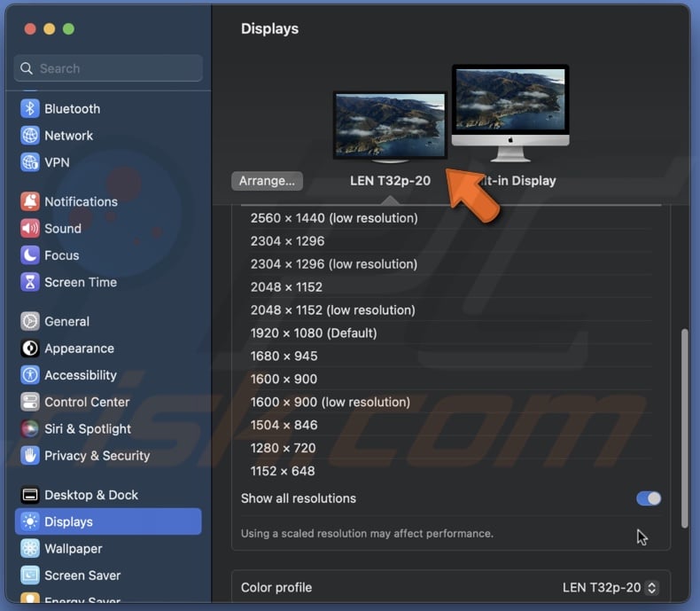This screenshot has height=611, width=700.
Task: Click the vertical scrollbar in Displays pane
Action: 684,429
